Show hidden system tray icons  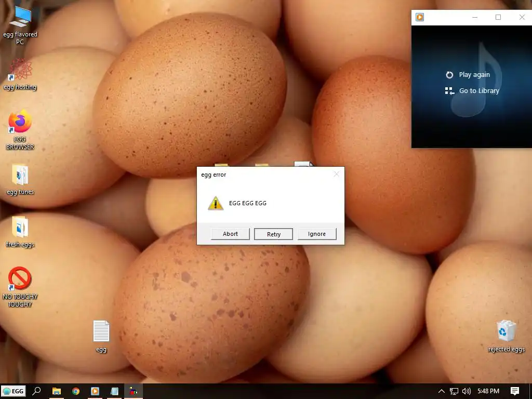442,391
